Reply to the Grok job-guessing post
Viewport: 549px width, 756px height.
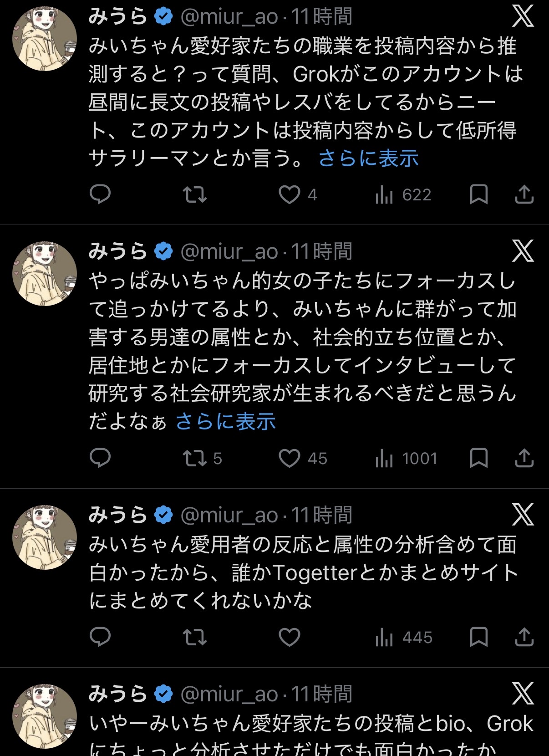(100, 194)
